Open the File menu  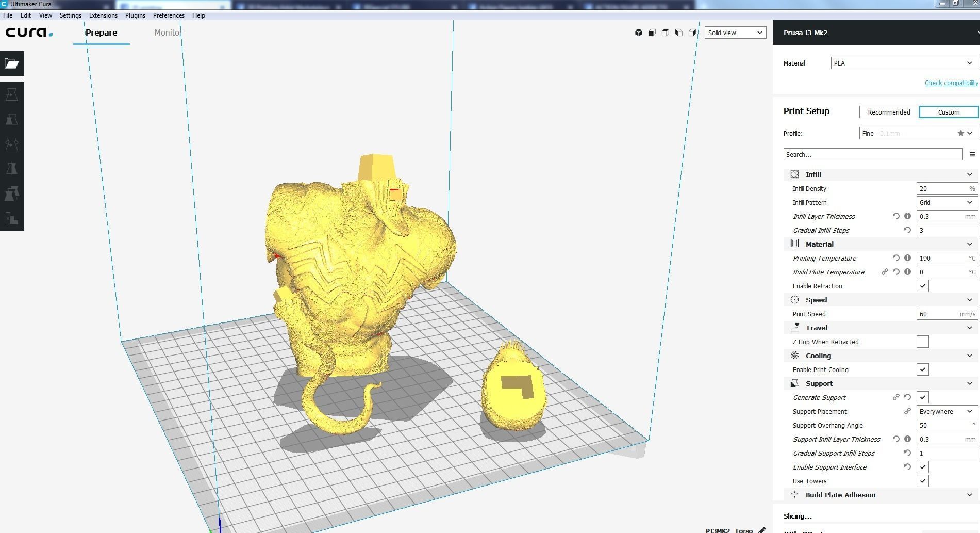(8, 15)
